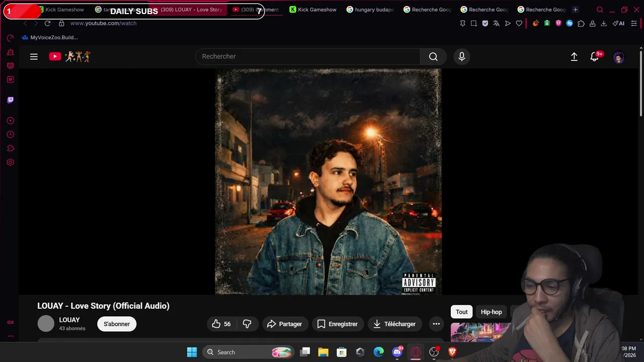The width and height of the screenshot is (644, 362).
Task: Open Opera GX sidebar settings gear
Action: click(x=11, y=162)
